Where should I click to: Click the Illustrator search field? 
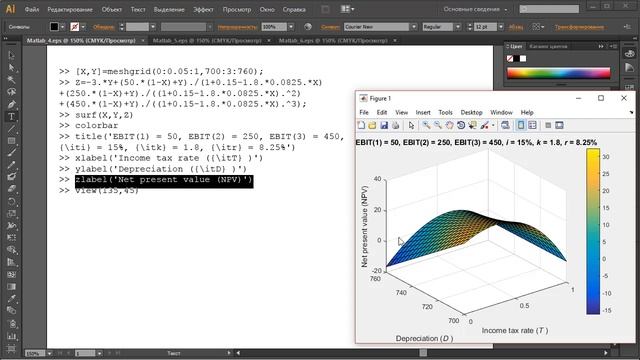pos(549,9)
